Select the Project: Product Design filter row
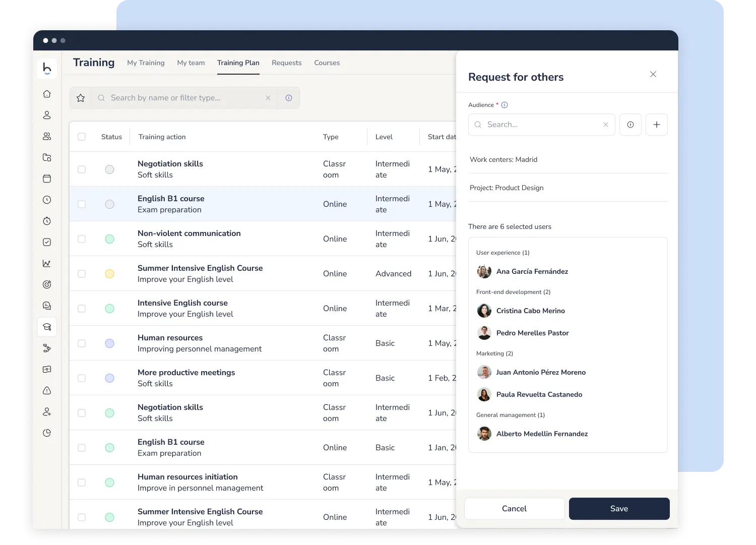This screenshot has height=545, width=756. [x=568, y=188]
